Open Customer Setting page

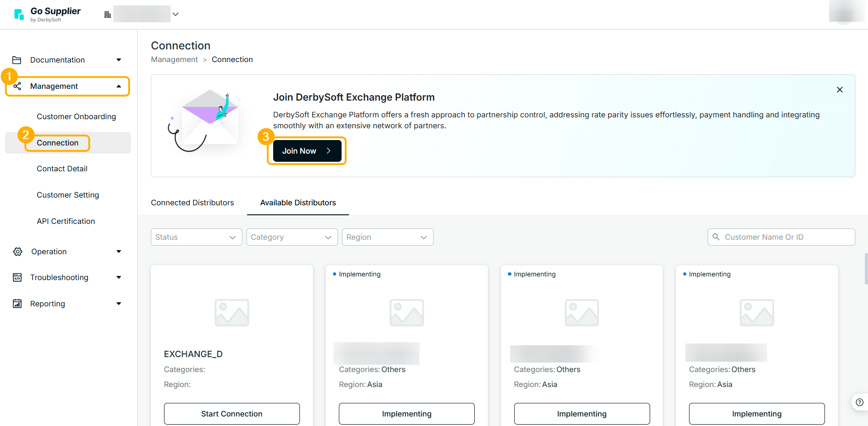coord(68,195)
